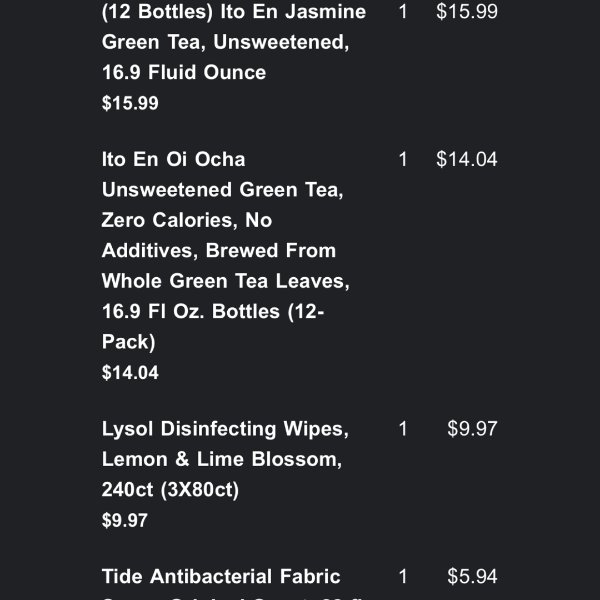
Task: Select quantity 1 for Lysol wipes
Action: point(403,428)
